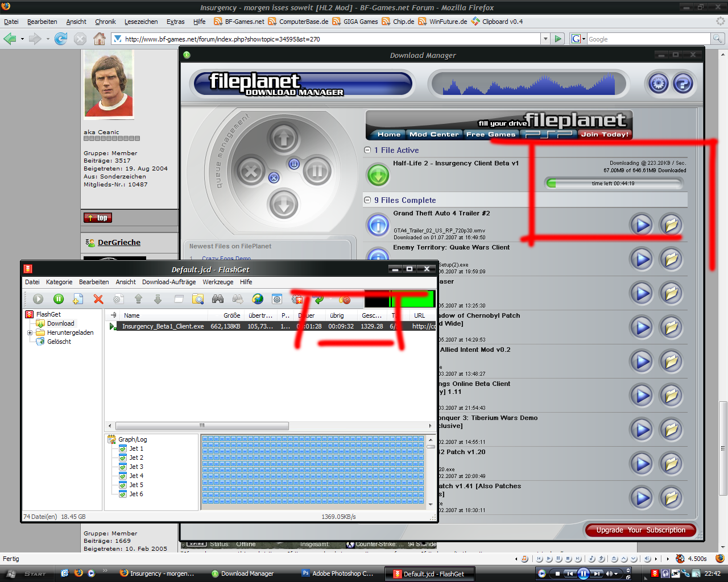The image size is (728, 582).
Task: Toggle the Jet 1 checkbox
Action: [122, 448]
